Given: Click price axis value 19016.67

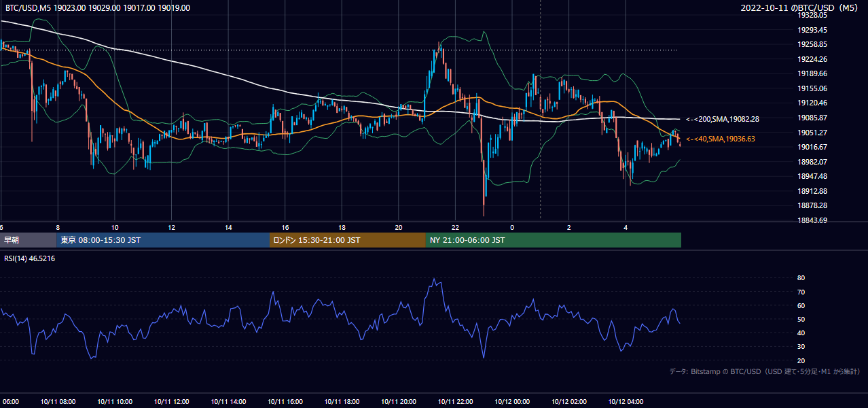Looking at the screenshot, I should pos(812,147).
